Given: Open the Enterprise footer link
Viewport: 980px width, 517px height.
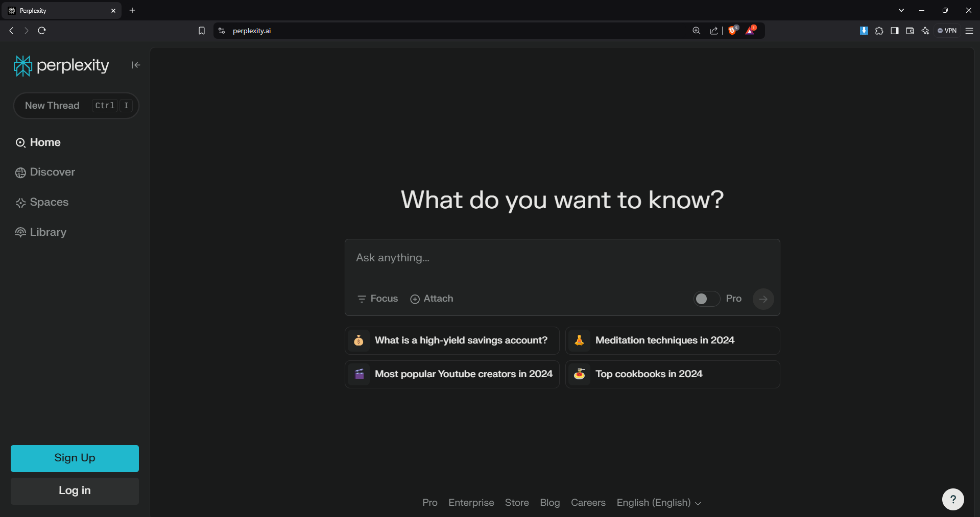Looking at the screenshot, I should [x=471, y=503].
